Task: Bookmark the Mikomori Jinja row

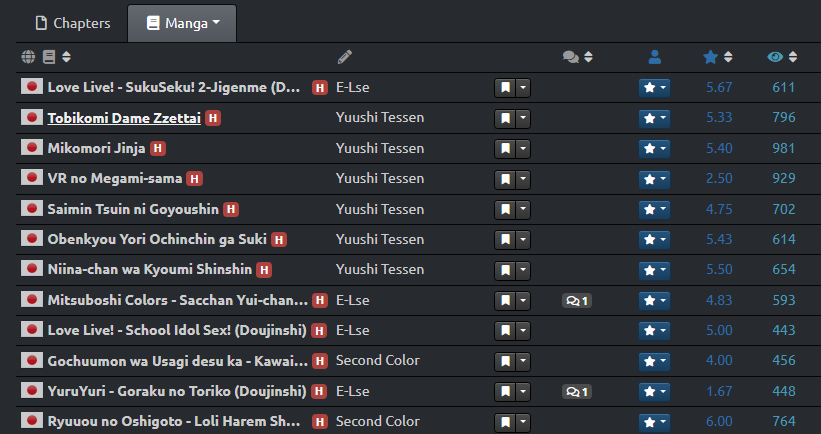Action: pos(506,148)
